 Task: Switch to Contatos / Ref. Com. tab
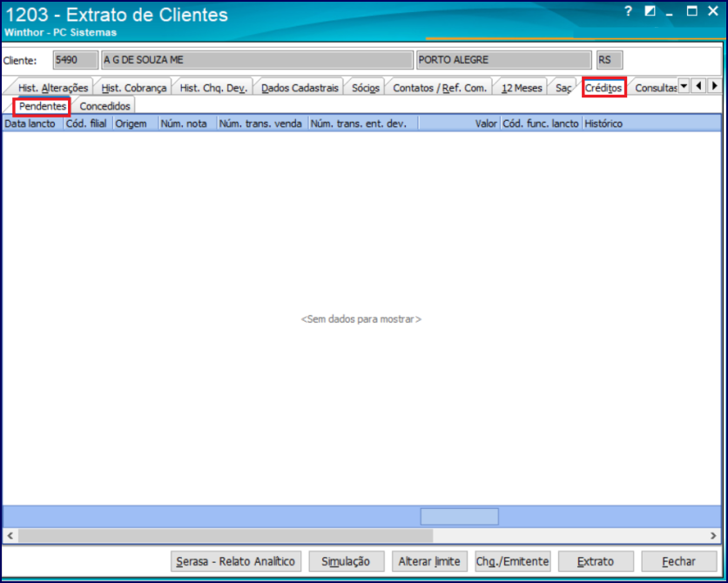pos(440,88)
